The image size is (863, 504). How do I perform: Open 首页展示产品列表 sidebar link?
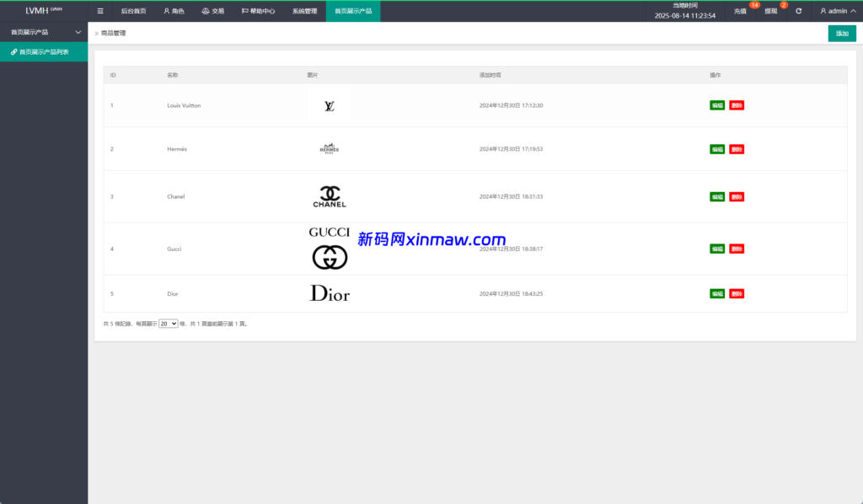[46, 52]
